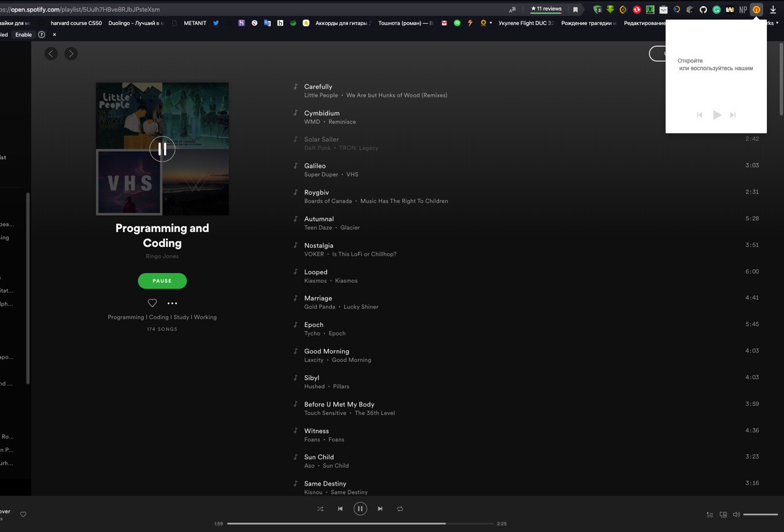This screenshot has width=784, height=532.
Task: Expand the yellow flower bookmark folder arrow
Action: click(491, 23)
